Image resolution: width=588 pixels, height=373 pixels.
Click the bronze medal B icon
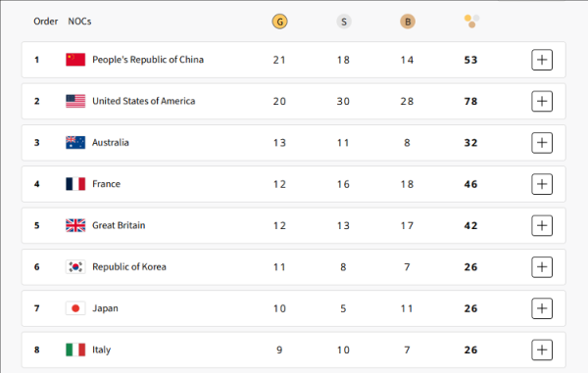coord(408,22)
